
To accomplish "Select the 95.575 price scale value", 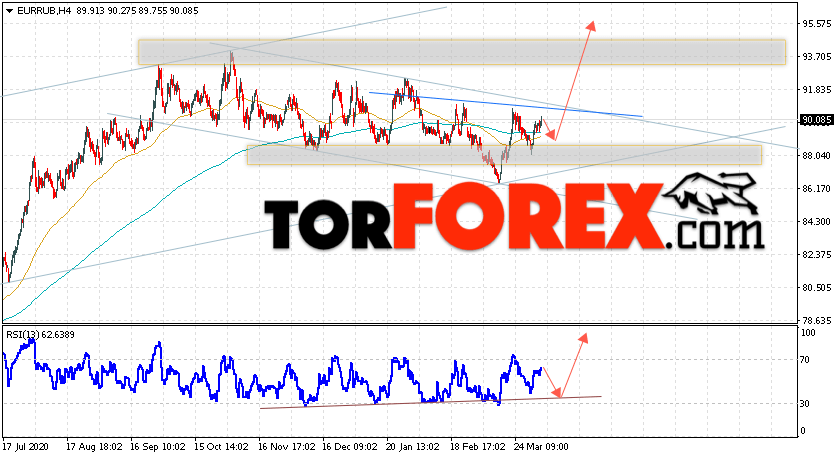I will (x=817, y=24).
